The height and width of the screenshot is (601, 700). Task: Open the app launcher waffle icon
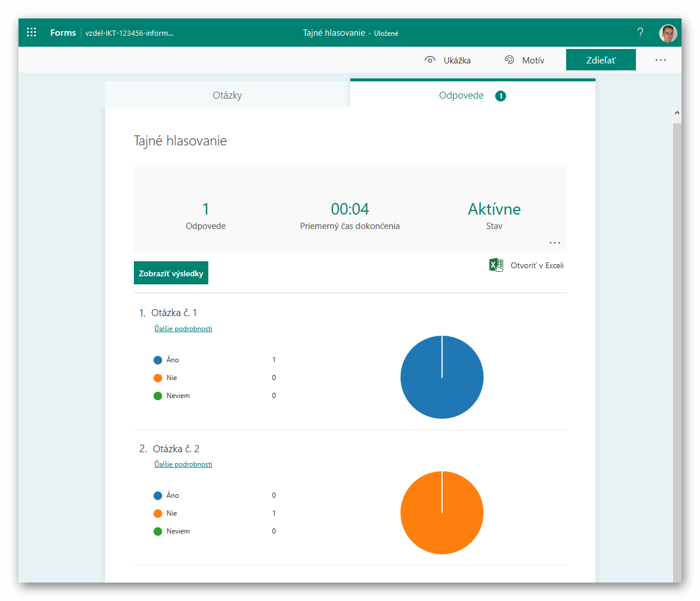click(x=32, y=32)
